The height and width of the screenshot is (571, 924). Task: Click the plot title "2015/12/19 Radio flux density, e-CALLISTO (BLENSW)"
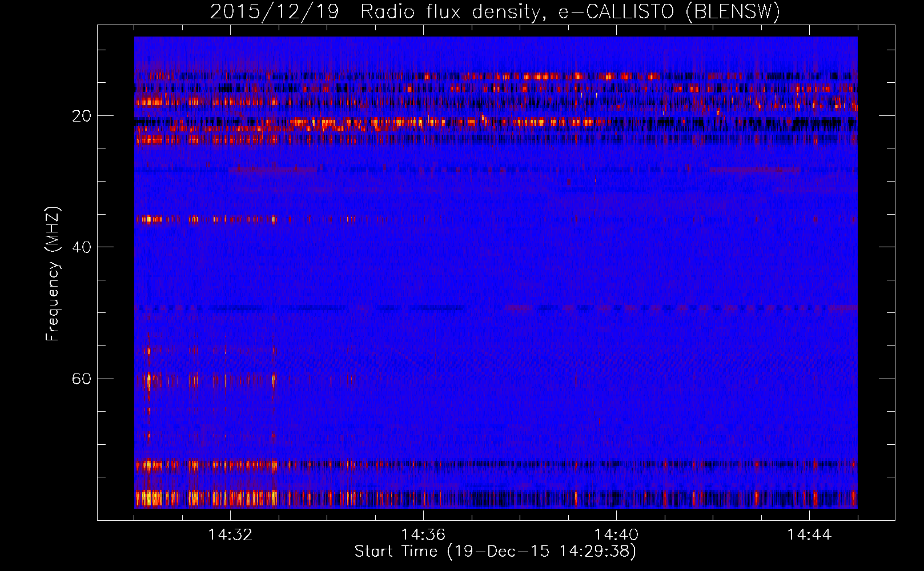click(495, 11)
